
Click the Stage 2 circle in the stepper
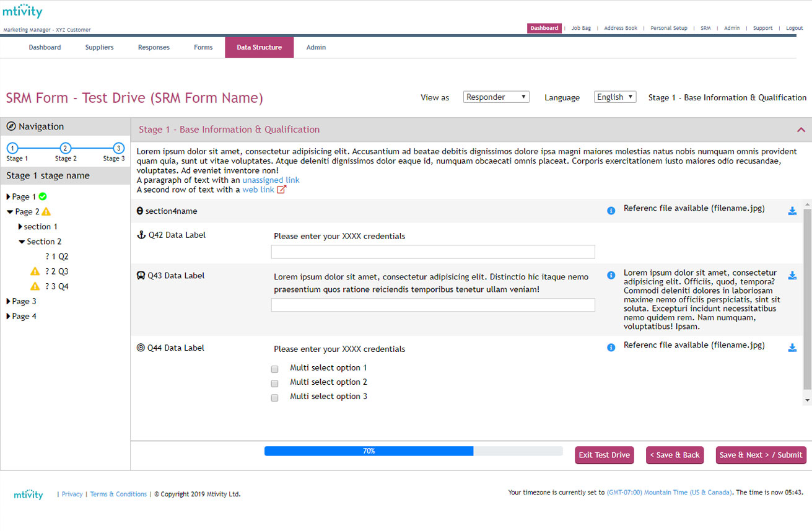66,148
